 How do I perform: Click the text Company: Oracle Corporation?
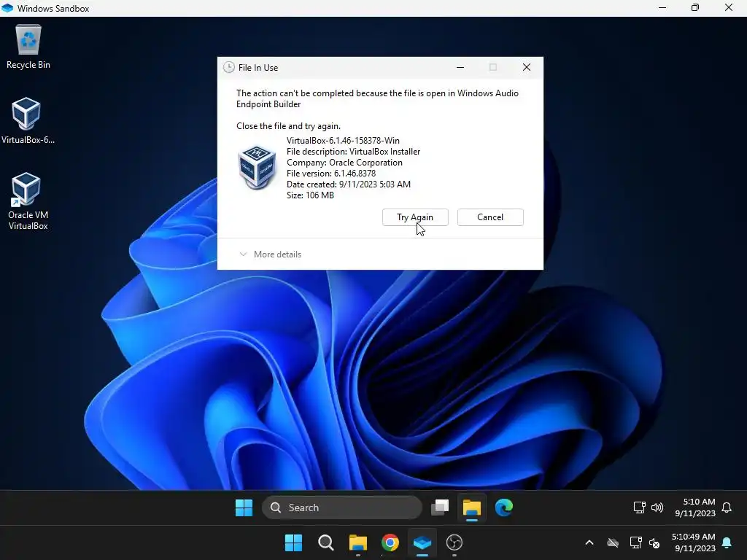[344, 163]
